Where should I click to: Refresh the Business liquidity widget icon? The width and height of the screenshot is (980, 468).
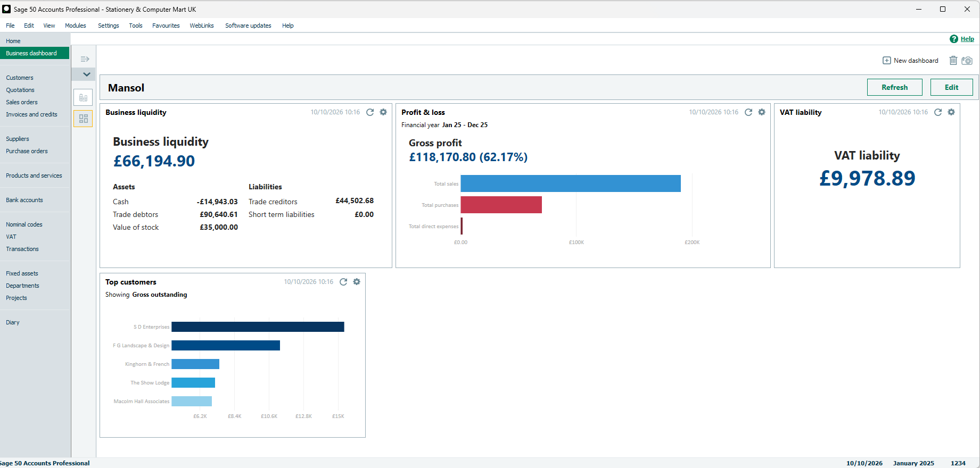(x=370, y=112)
